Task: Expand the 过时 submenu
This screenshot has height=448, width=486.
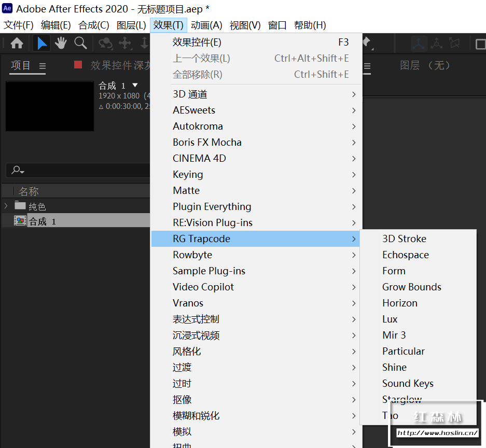Action: (x=256, y=384)
